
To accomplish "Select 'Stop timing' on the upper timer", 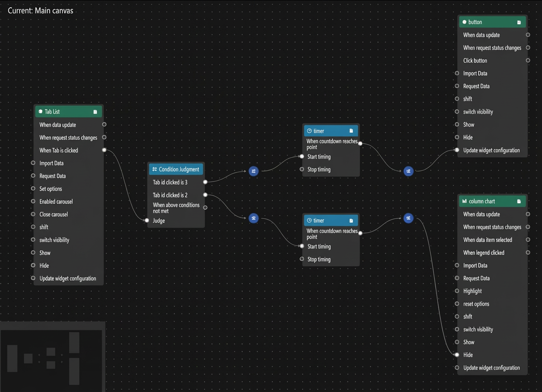I will [331, 169].
